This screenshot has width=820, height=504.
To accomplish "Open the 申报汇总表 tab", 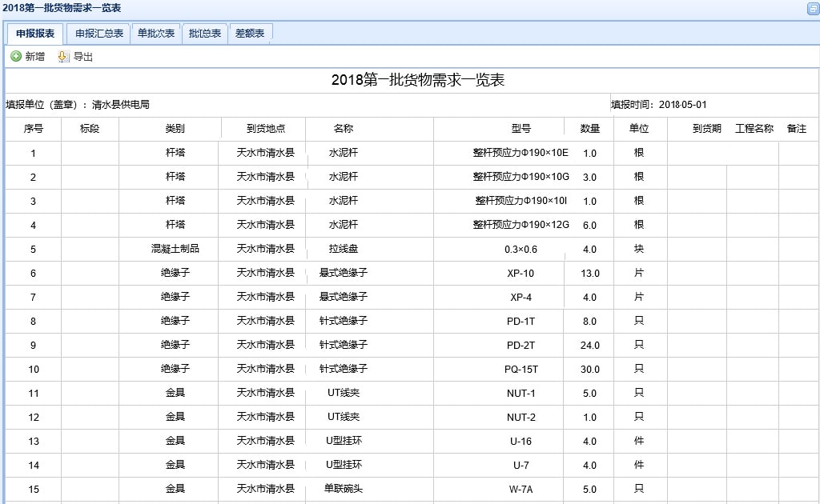I will tap(98, 34).
